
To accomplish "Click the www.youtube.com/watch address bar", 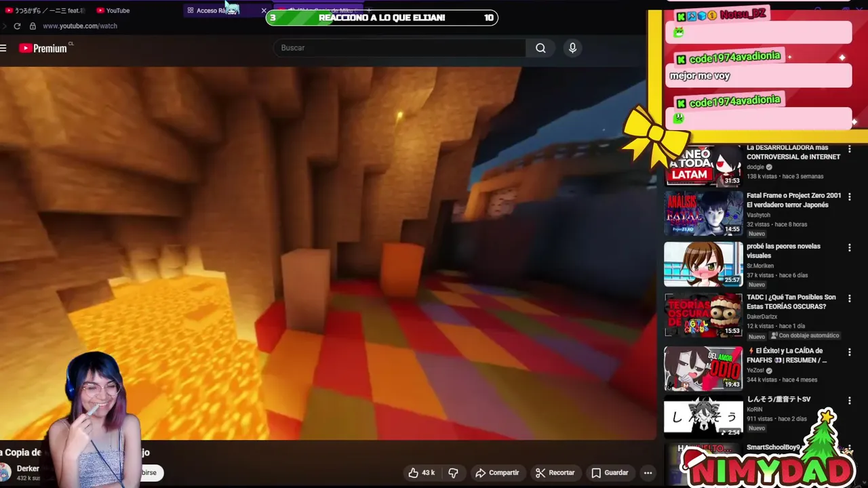I will [80, 26].
